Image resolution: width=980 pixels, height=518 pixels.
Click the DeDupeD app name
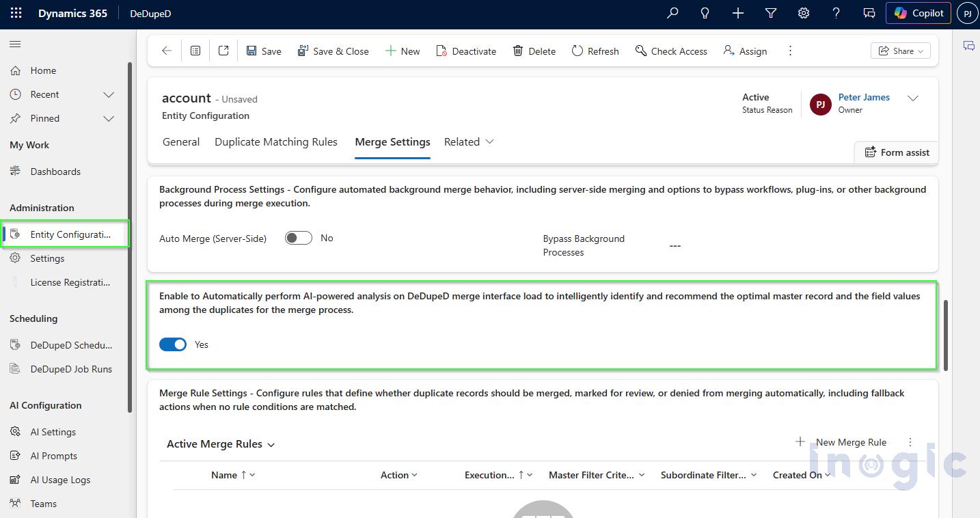[x=150, y=14]
